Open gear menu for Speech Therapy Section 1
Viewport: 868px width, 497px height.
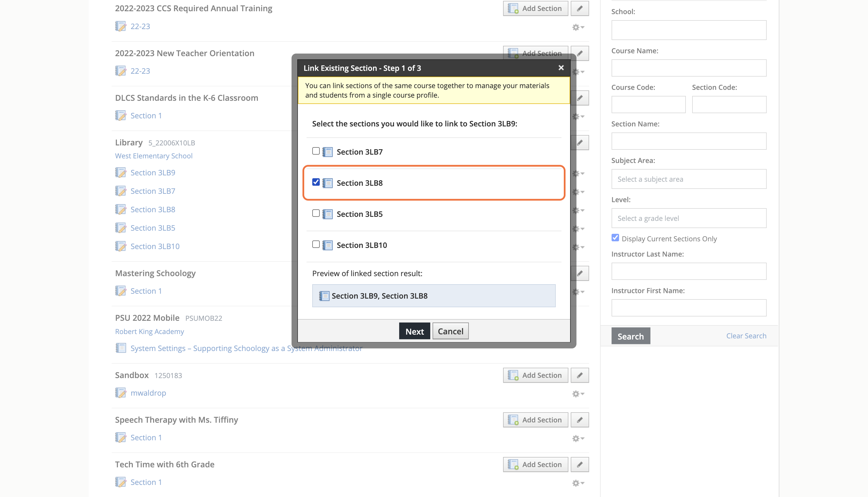pyautogui.click(x=578, y=438)
